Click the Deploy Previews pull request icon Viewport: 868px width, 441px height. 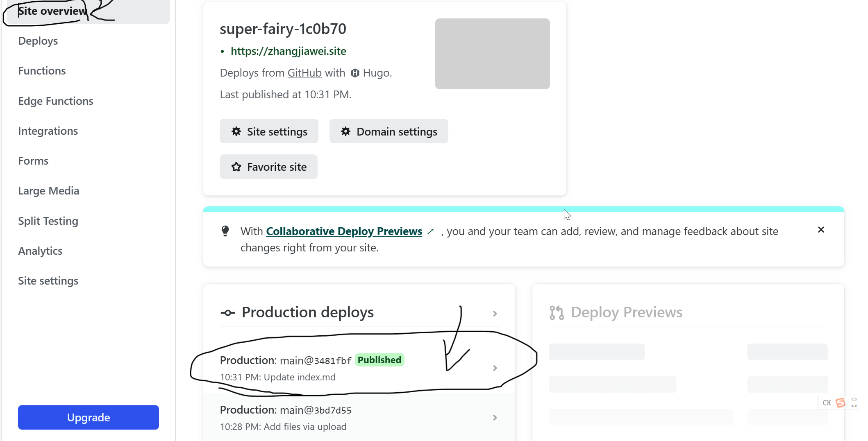coord(557,312)
